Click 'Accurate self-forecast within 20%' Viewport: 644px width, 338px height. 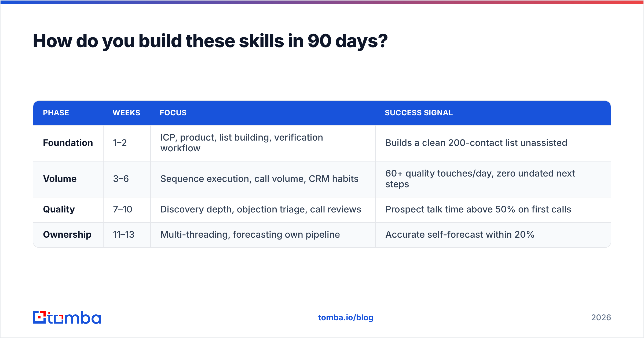pos(460,234)
